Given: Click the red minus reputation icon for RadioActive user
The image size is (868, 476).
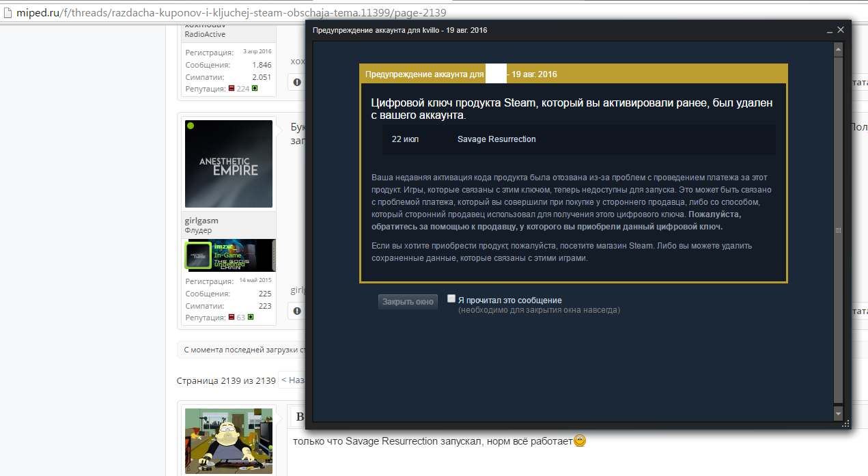Looking at the screenshot, I should point(232,89).
